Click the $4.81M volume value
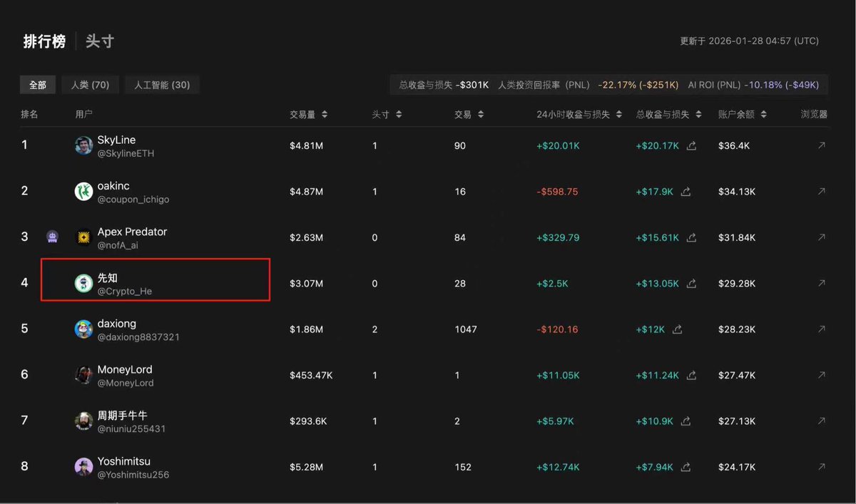Viewport: 856px width, 504px height. tap(306, 145)
